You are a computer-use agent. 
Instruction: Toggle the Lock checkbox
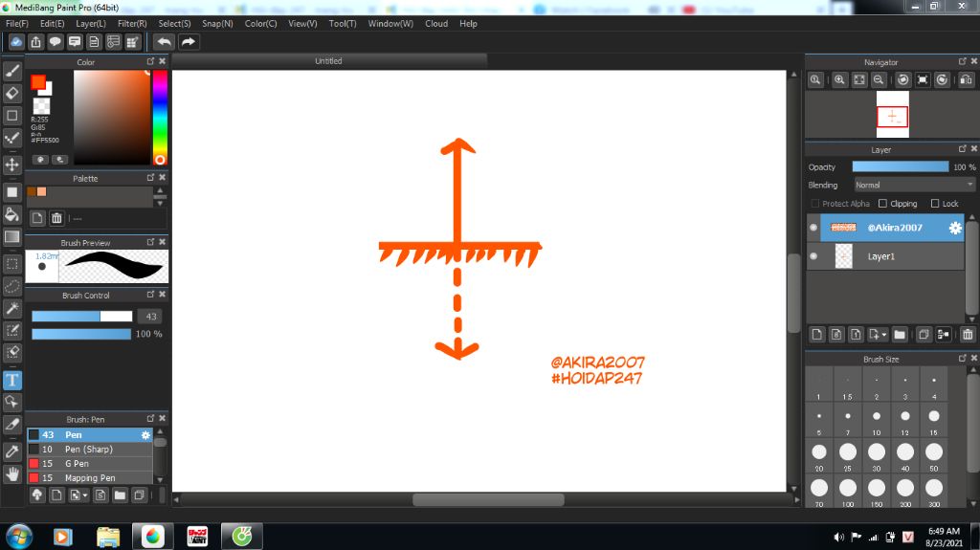pos(935,204)
